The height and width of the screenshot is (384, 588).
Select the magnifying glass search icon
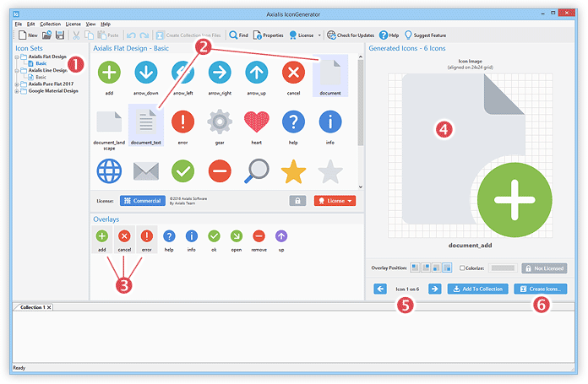257,170
